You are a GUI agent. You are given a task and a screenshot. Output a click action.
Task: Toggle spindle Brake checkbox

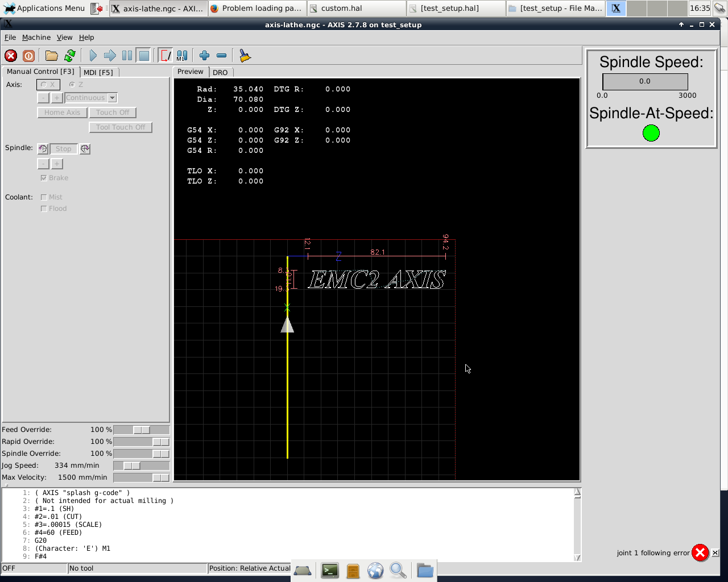coord(54,178)
